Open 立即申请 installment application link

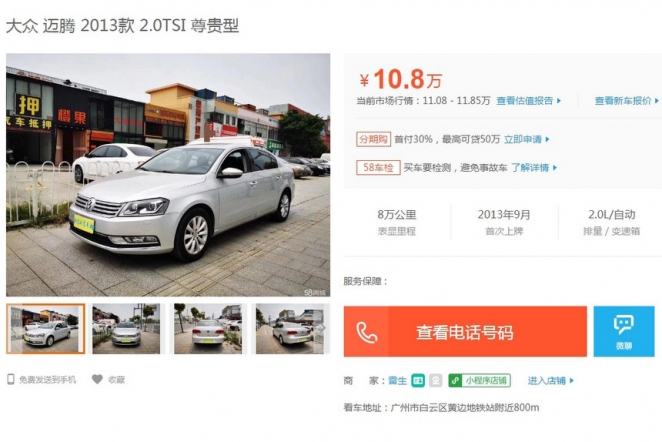527,139
